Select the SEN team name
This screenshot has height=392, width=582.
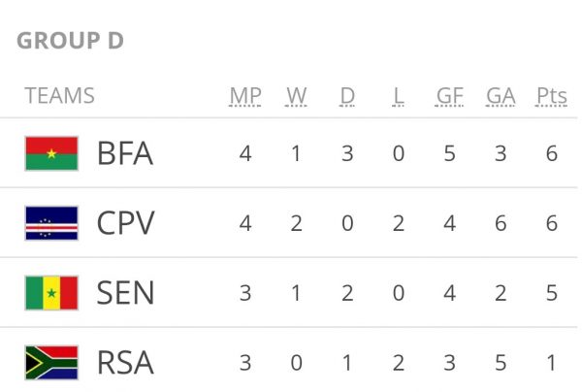coord(125,292)
